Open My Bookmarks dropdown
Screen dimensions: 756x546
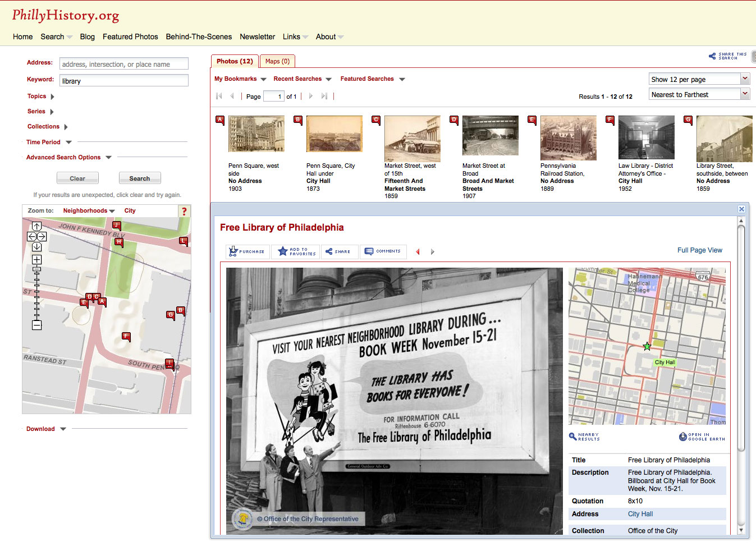coord(240,79)
